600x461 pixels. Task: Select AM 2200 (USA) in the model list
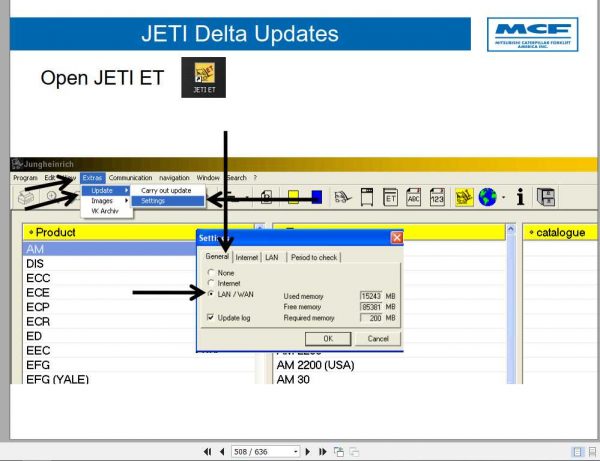pyautogui.click(x=390, y=365)
